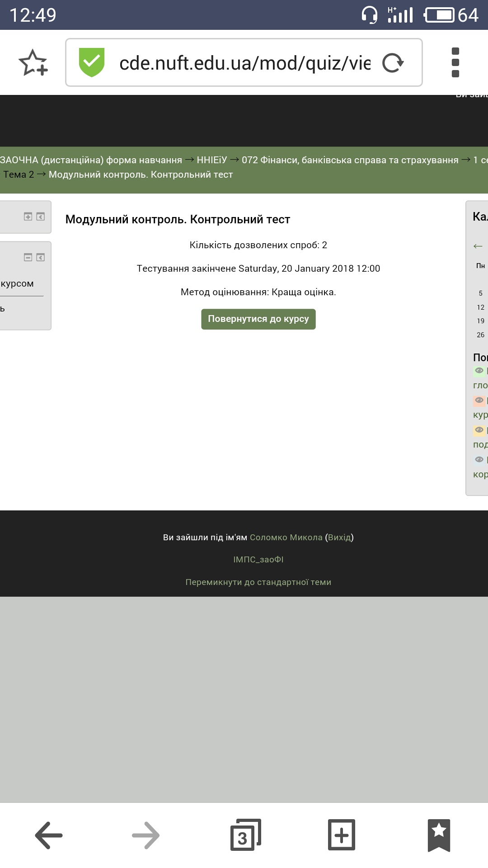Hide course events via red eye icon
Image resolution: width=488 pixels, height=868 pixels.
479,401
